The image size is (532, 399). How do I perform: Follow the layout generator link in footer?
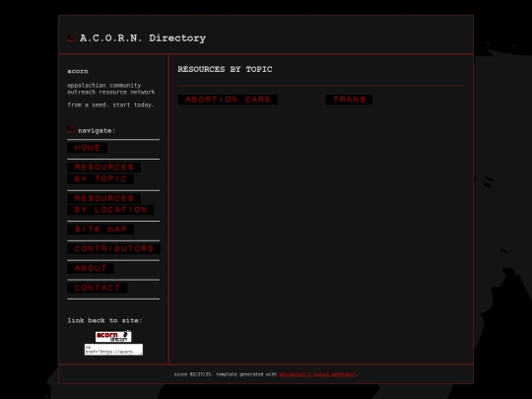(x=317, y=374)
